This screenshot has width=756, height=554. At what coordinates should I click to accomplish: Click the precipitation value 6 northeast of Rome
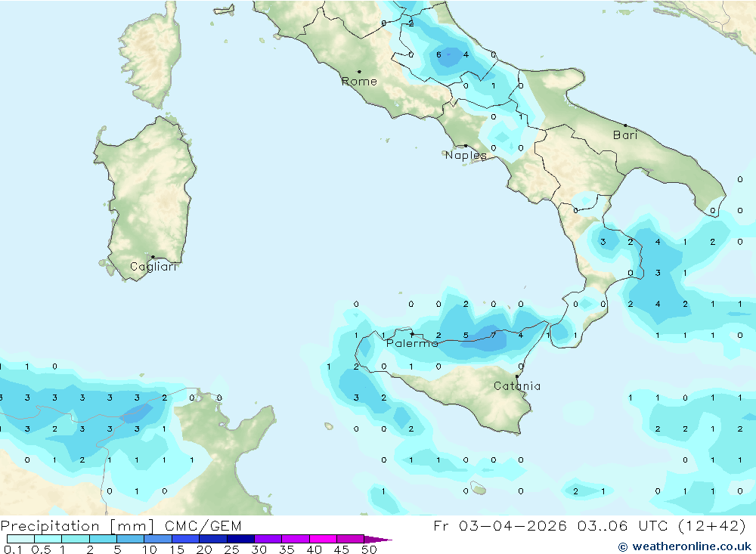pyautogui.click(x=438, y=55)
